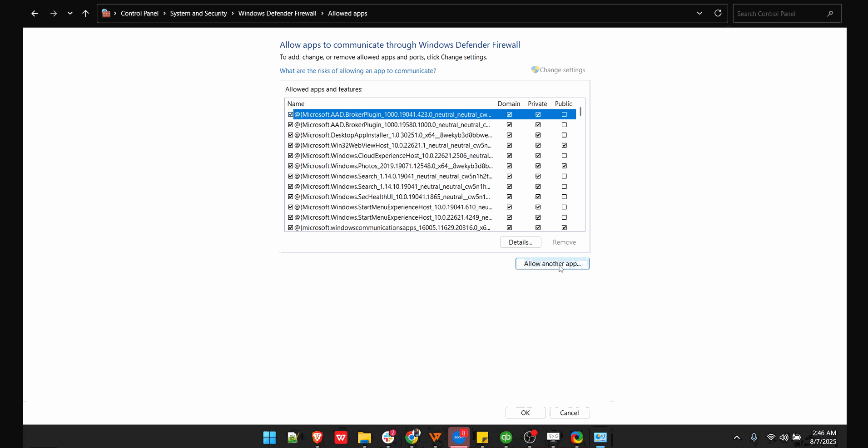Uncheck Public for Microsoft.Win32WebViewHost

564,145
